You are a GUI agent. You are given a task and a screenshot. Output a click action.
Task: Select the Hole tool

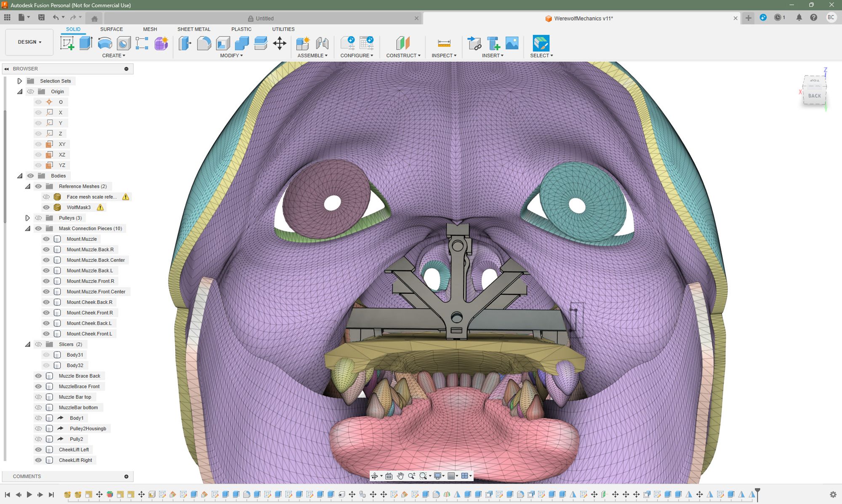click(124, 43)
